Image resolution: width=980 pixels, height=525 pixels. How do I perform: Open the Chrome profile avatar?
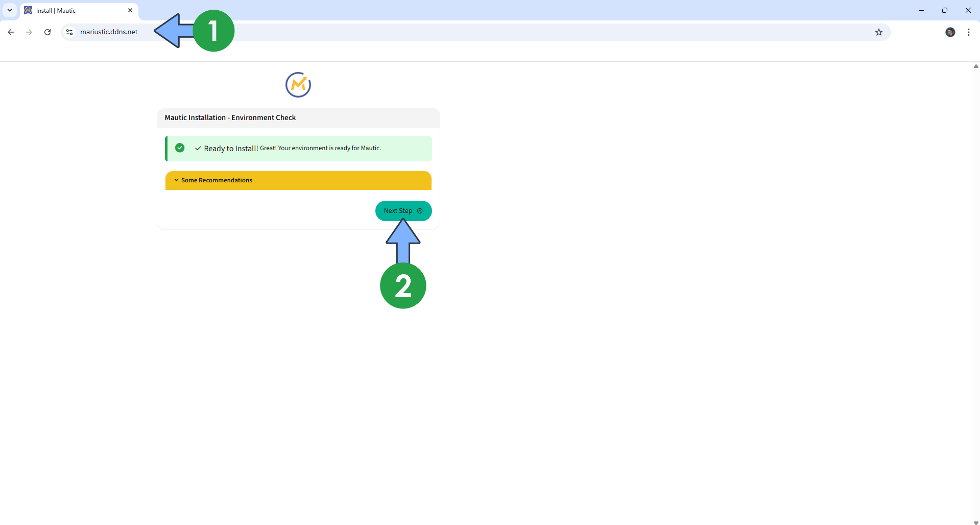[x=950, y=32]
